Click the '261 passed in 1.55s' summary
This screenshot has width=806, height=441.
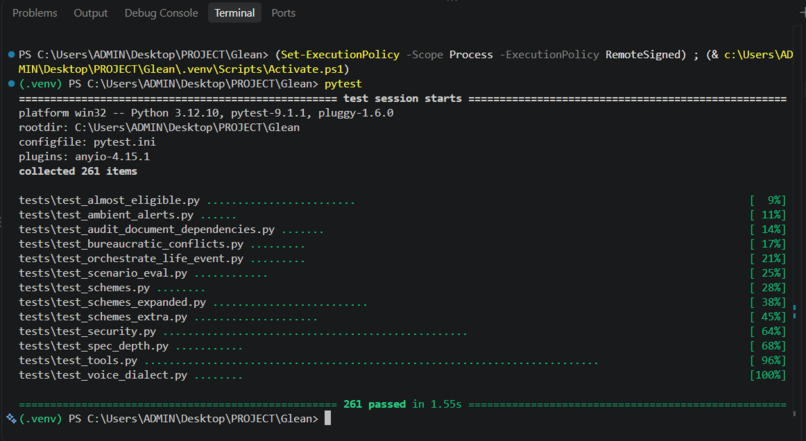click(x=402, y=404)
